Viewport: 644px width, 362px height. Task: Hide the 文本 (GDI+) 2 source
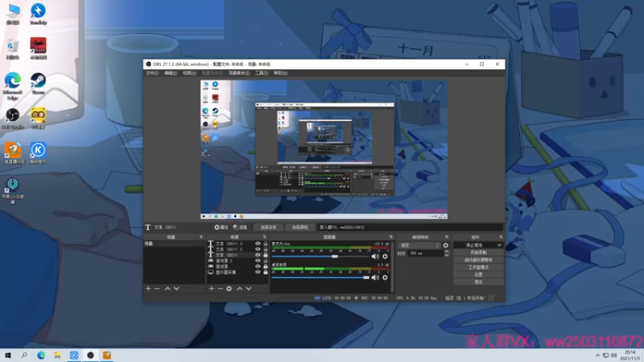[258, 249]
